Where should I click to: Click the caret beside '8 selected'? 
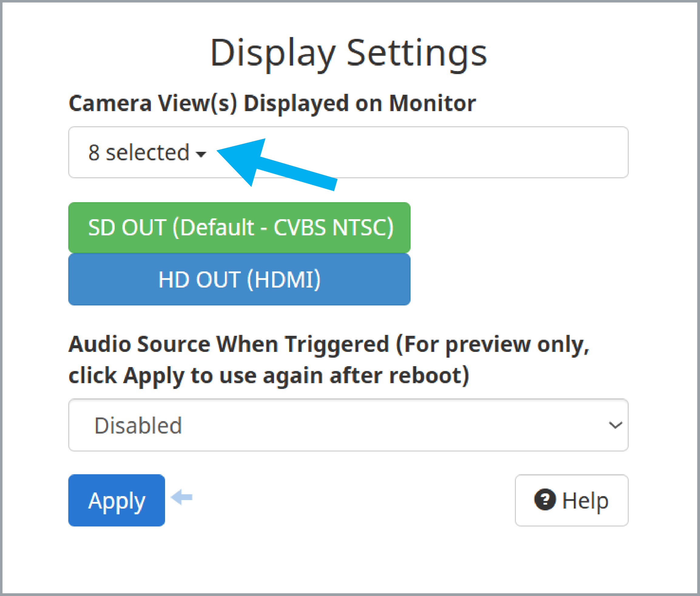pos(201,155)
